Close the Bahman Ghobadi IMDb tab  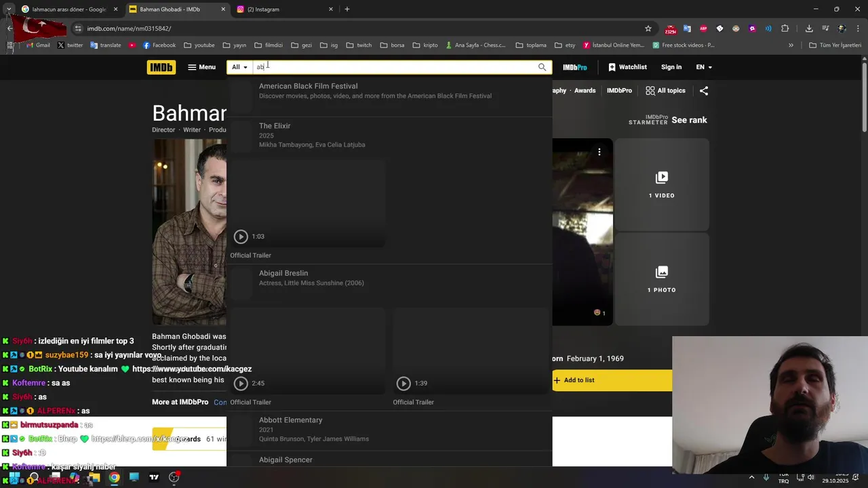(x=223, y=9)
